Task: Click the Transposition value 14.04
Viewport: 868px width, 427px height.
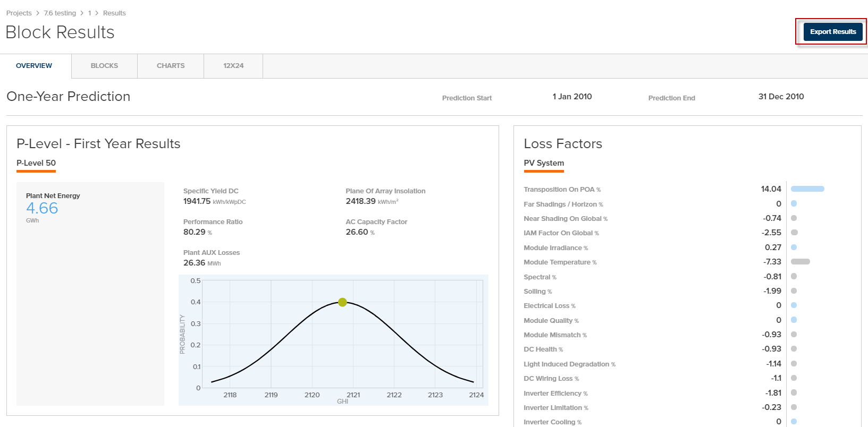Action: coord(771,189)
